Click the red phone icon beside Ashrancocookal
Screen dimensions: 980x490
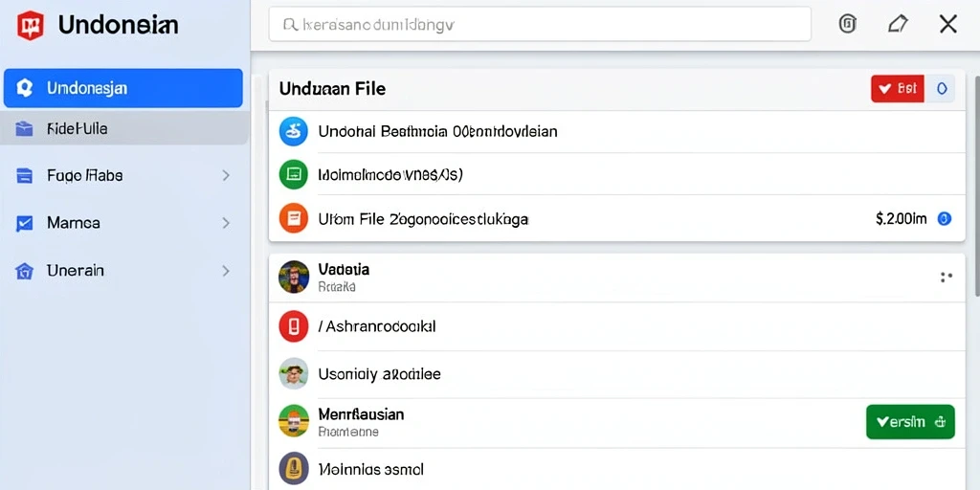[293, 326]
